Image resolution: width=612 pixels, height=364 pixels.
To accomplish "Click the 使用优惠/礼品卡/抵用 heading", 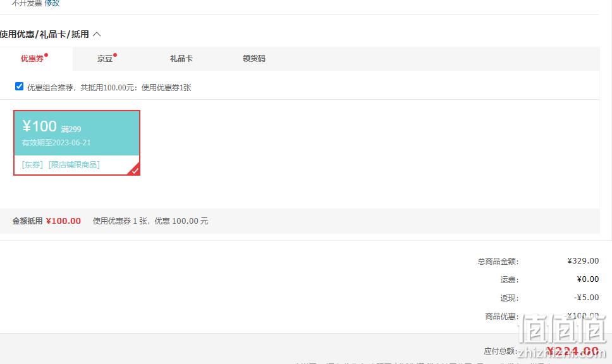I will point(44,34).
